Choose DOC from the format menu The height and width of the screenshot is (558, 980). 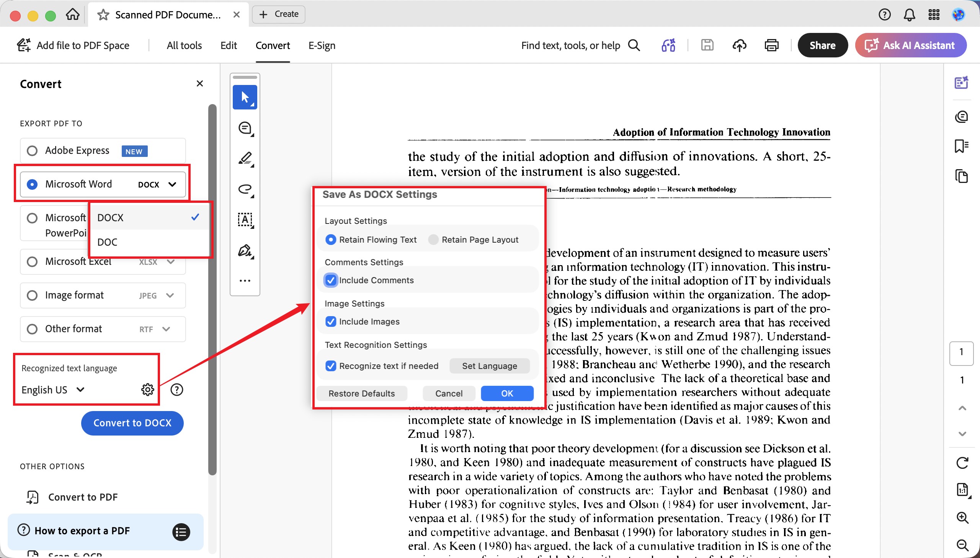pyautogui.click(x=149, y=242)
